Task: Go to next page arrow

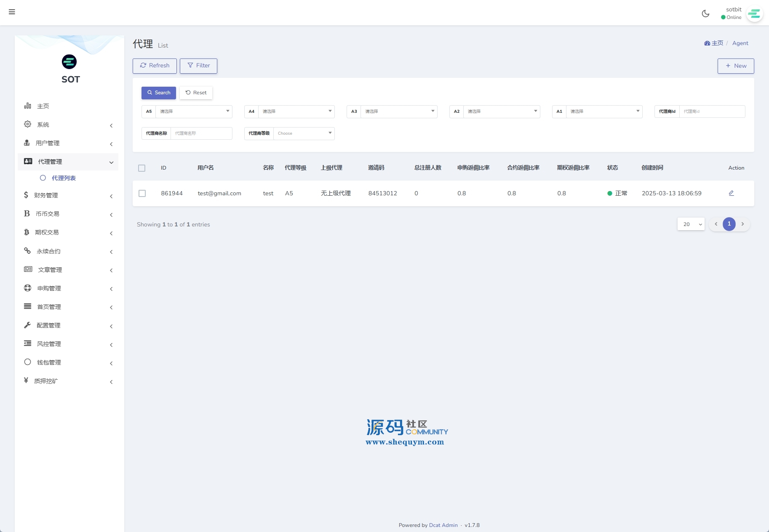Action: click(742, 224)
